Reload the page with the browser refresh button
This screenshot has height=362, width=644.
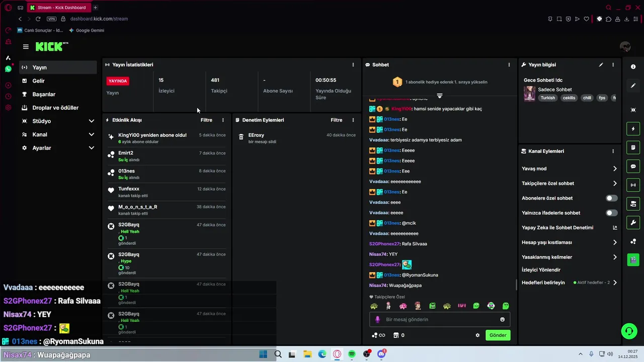[38, 19]
